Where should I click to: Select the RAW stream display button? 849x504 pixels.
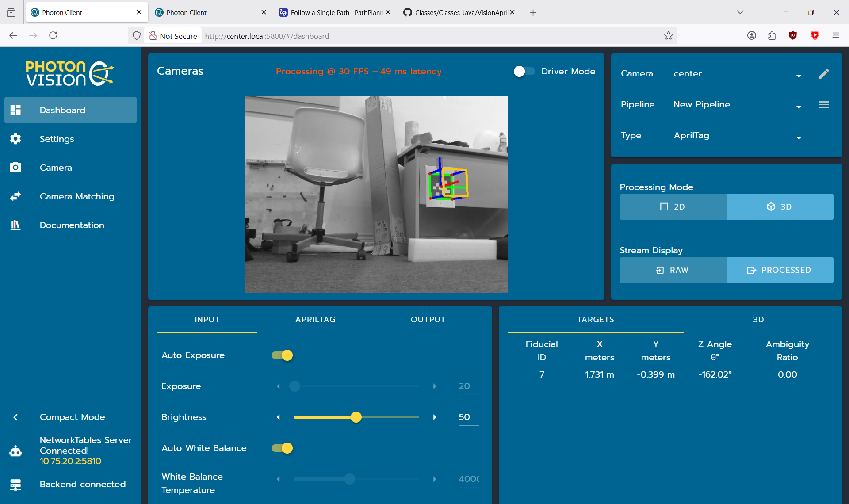point(673,270)
